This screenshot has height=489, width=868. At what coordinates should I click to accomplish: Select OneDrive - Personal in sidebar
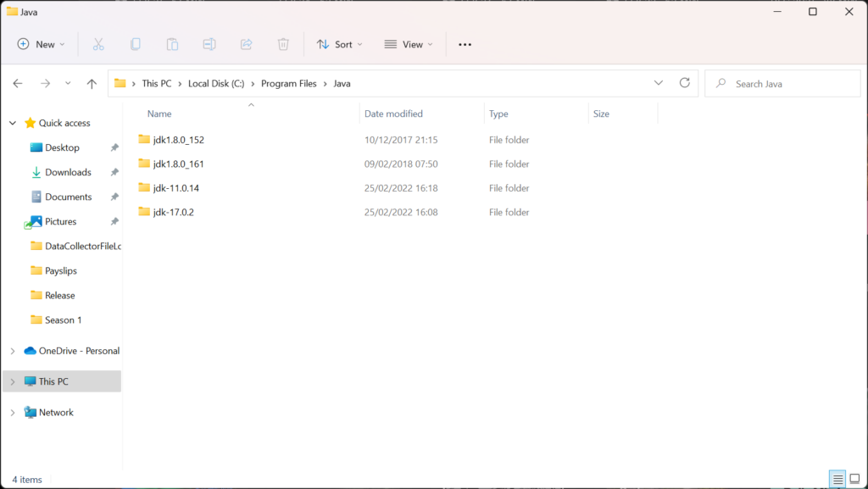79,351
